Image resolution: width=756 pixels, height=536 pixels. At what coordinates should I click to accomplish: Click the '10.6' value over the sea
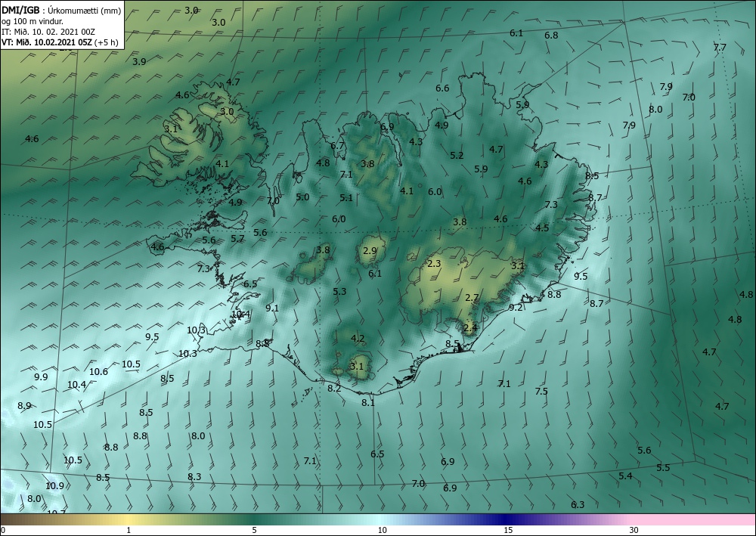click(x=98, y=372)
